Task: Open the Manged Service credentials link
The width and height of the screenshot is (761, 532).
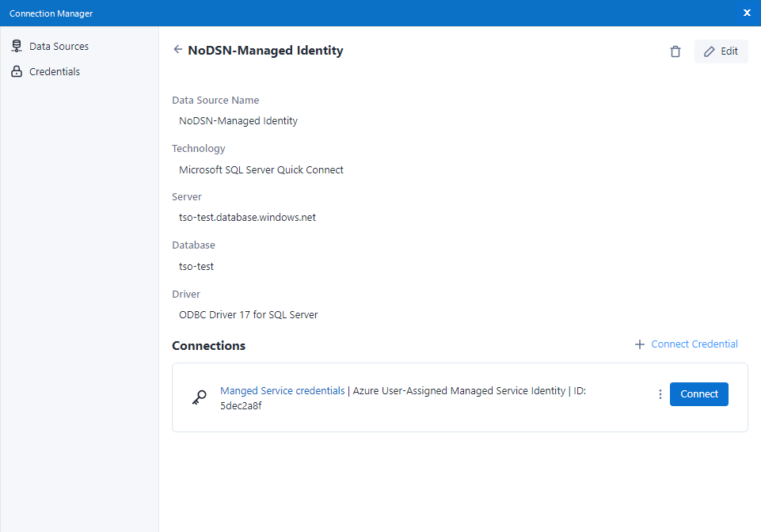Action: tap(282, 390)
